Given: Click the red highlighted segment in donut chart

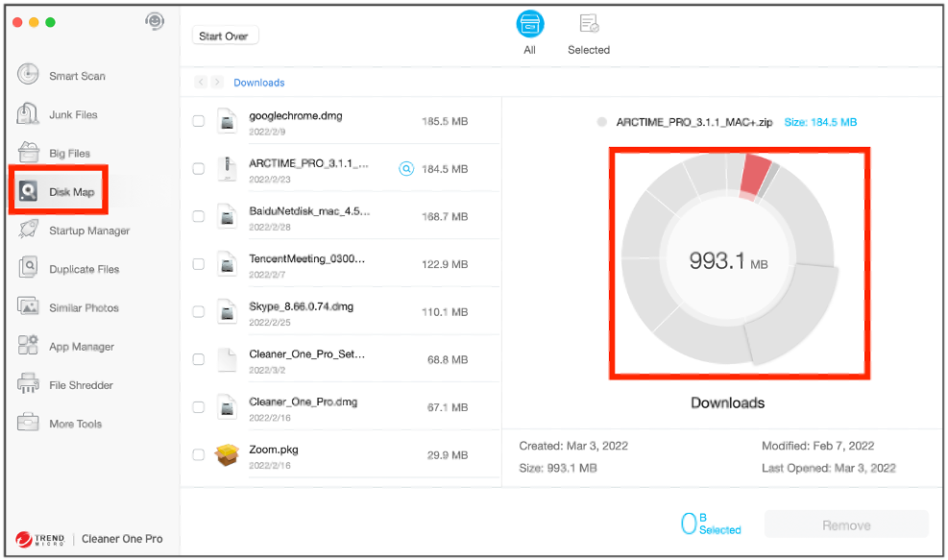Looking at the screenshot, I should (755, 176).
